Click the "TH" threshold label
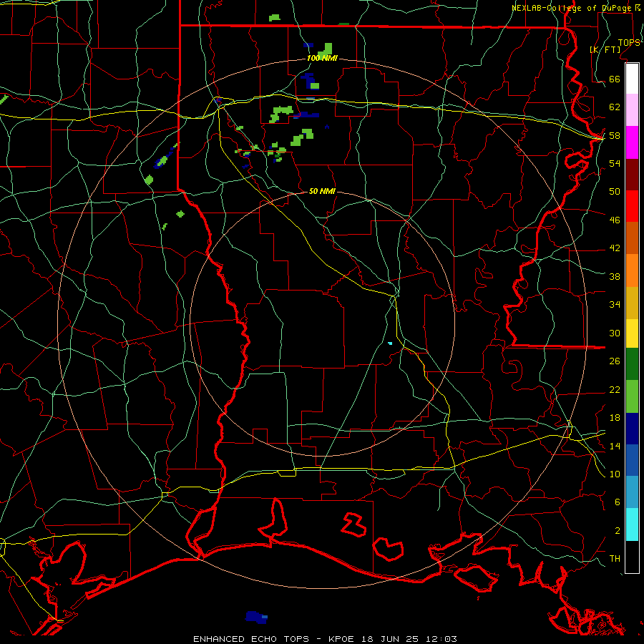Screen dimensions: 644x644 tap(615, 559)
